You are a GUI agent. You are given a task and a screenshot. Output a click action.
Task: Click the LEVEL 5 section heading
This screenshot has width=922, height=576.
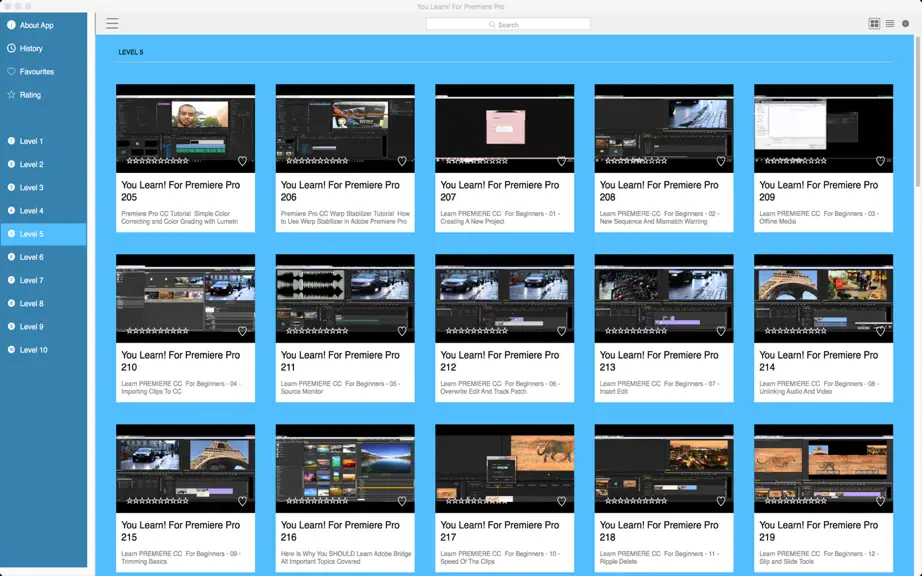131,52
